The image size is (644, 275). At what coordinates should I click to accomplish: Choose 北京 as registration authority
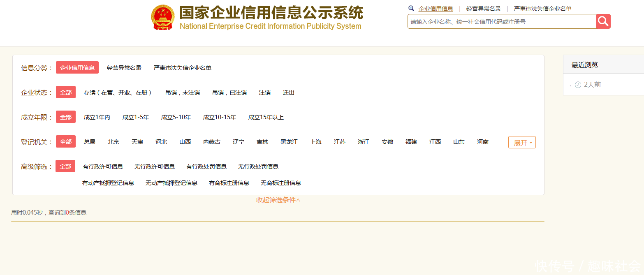114,142
